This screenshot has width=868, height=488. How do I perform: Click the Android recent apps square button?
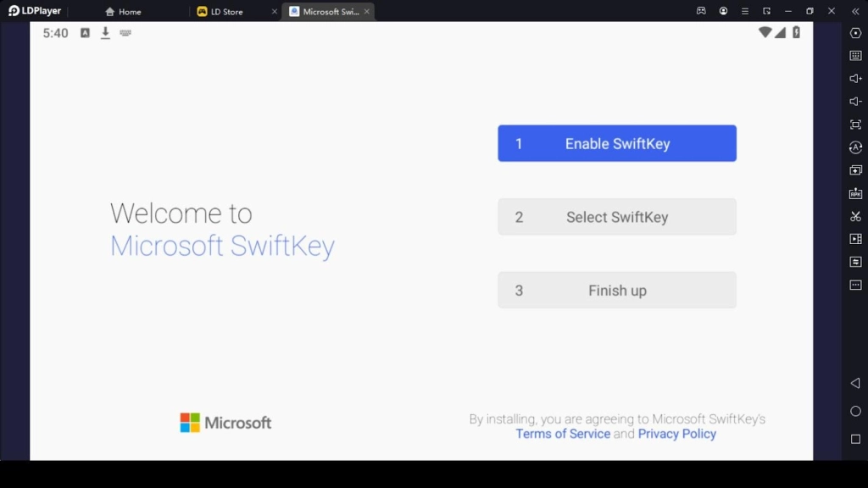point(855,440)
